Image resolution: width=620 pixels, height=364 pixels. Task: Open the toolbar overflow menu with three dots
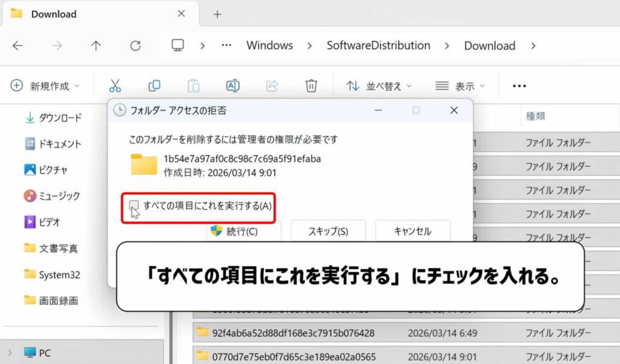pyautogui.click(x=518, y=85)
